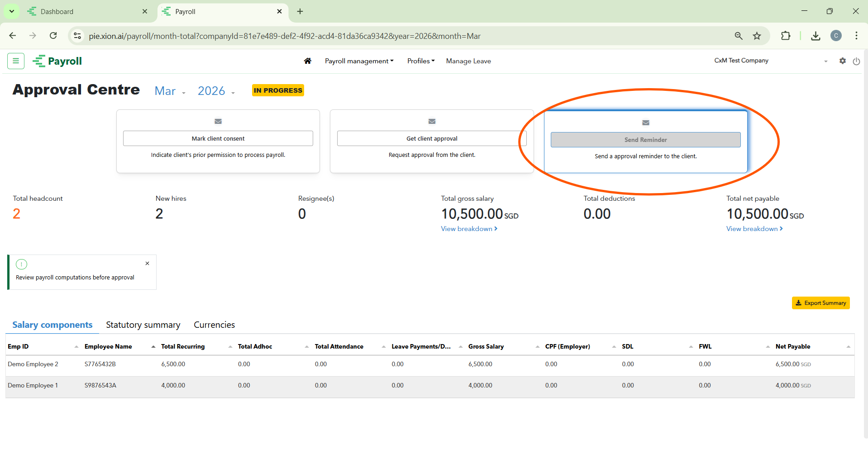868x458 pixels.
Task: Click Mark client consent button
Action: coord(218,138)
